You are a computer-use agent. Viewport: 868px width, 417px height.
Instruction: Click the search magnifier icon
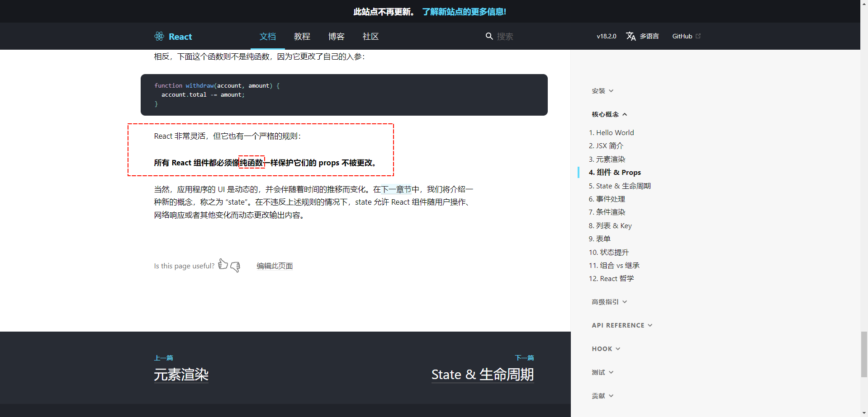489,36
